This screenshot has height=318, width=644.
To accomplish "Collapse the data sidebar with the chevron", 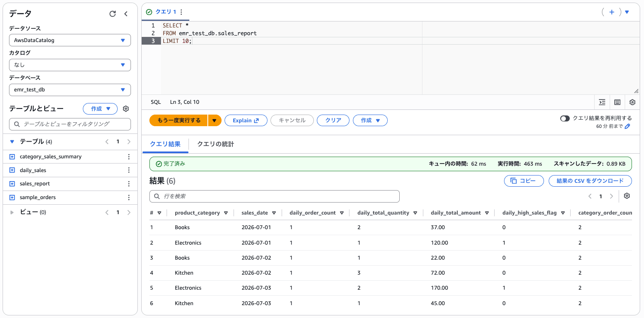I will coord(126,14).
